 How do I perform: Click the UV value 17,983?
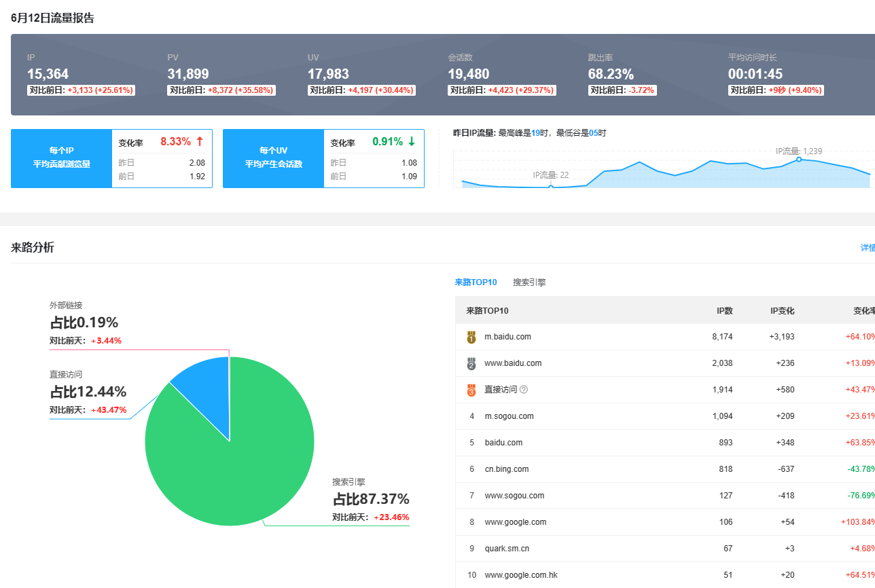328,74
